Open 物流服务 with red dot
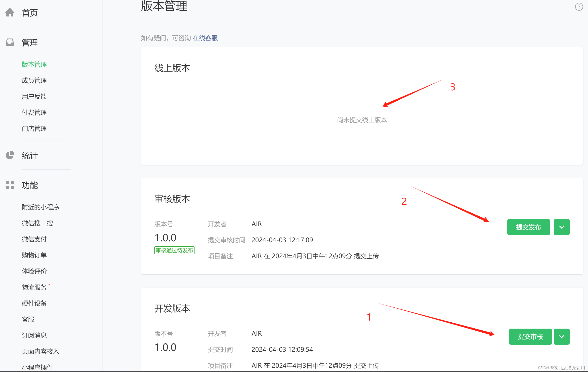This screenshot has height=372, width=588. coord(34,287)
